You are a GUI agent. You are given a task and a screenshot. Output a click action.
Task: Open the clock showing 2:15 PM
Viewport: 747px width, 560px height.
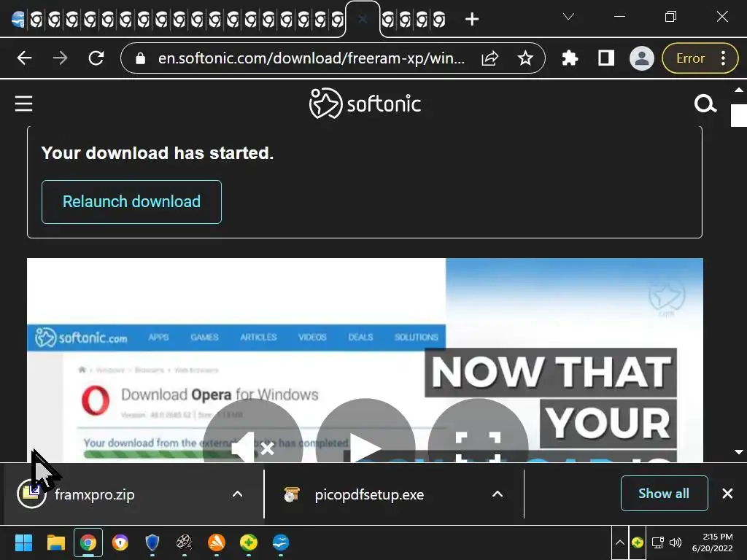pyautogui.click(x=713, y=542)
